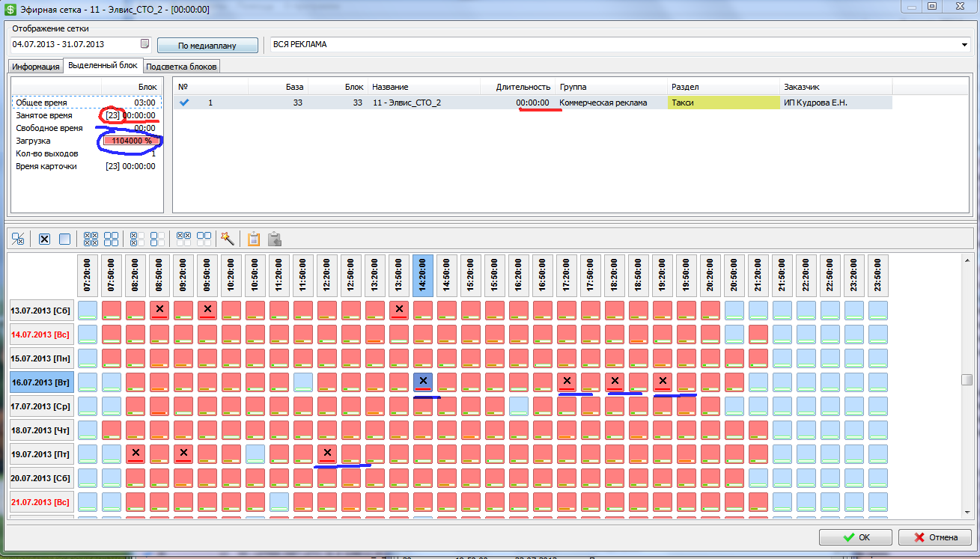
Task: Click the Занятое время row
Action: (86, 115)
